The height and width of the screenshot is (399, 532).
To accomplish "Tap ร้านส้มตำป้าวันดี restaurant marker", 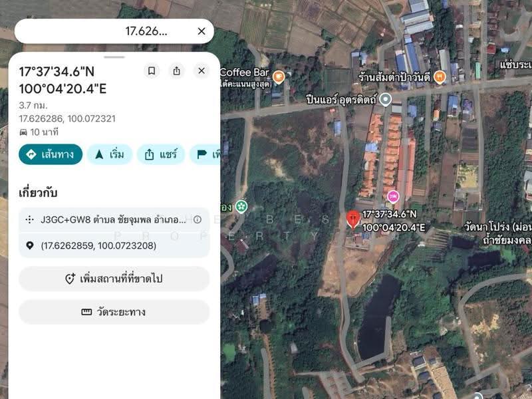I will pos(440,77).
